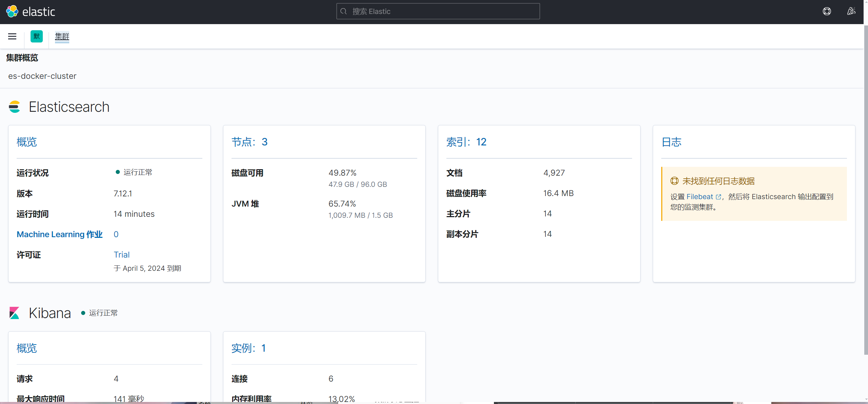This screenshot has width=868, height=404.
Task: Open the Elasticsearch 概览 heading link
Action: point(27,142)
